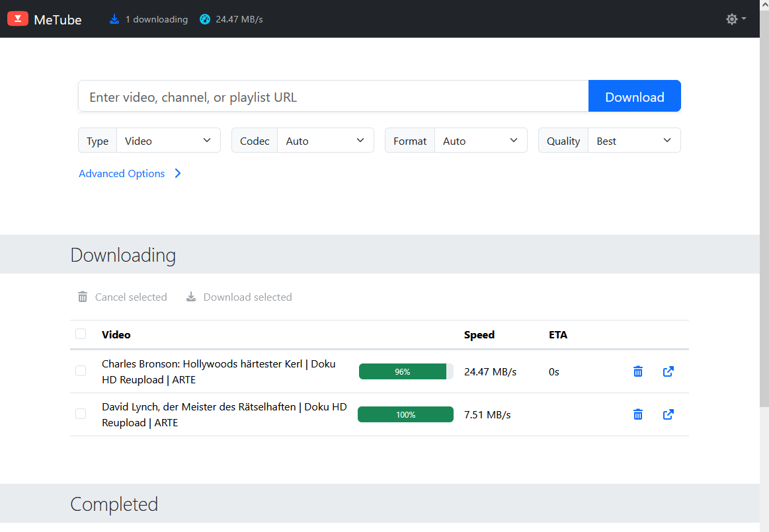
Task: Click the downloading status arrow icon
Action: pos(114,19)
